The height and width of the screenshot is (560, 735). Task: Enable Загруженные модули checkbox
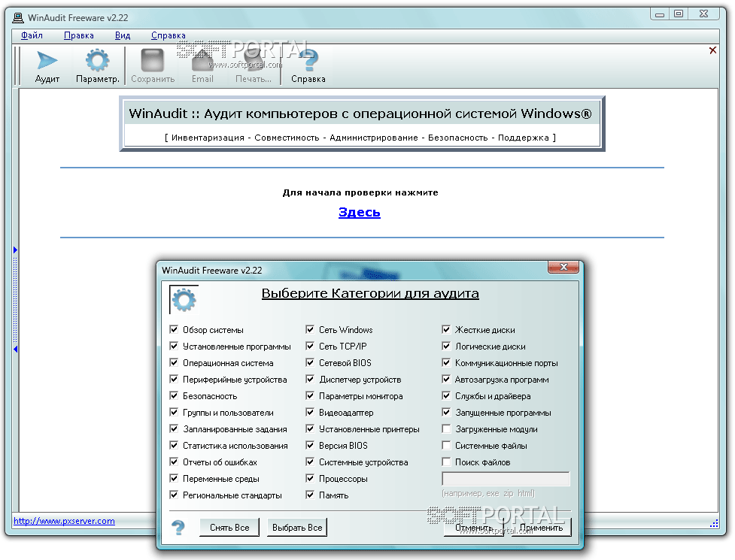pos(446,429)
